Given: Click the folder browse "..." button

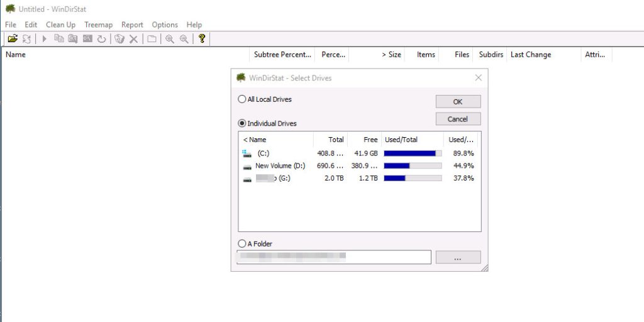Looking at the screenshot, I should 458,257.
